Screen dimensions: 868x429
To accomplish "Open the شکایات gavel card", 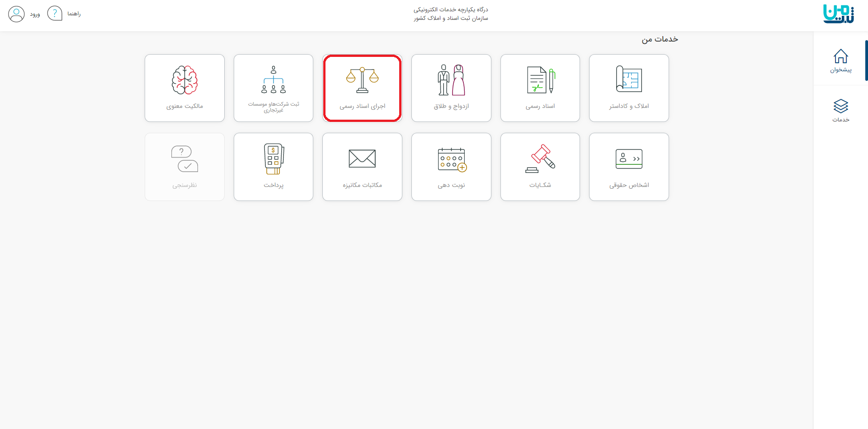I will (540, 167).
